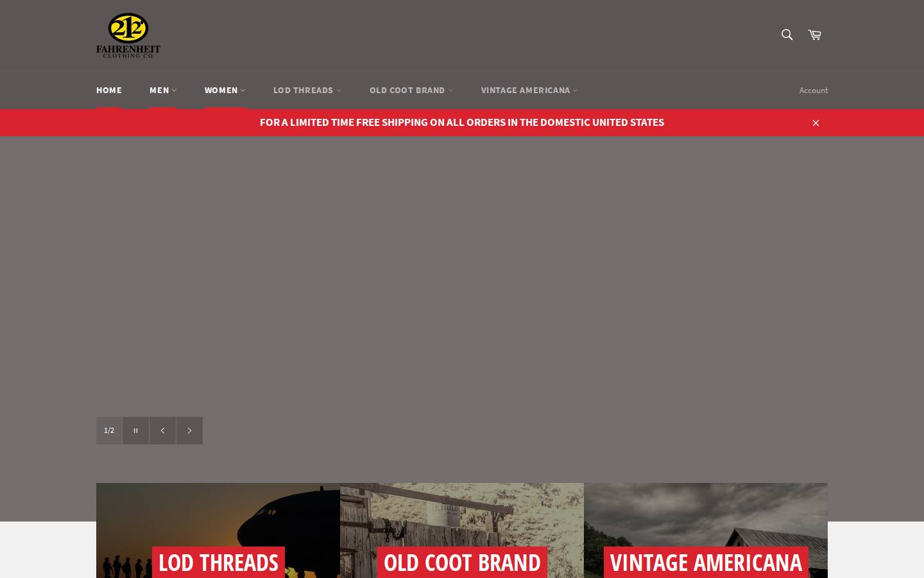Image resolution: width=924 pixels, height=578 pixels.
Task: Click the 1/2 slide counter
Action: coord(109,430)
